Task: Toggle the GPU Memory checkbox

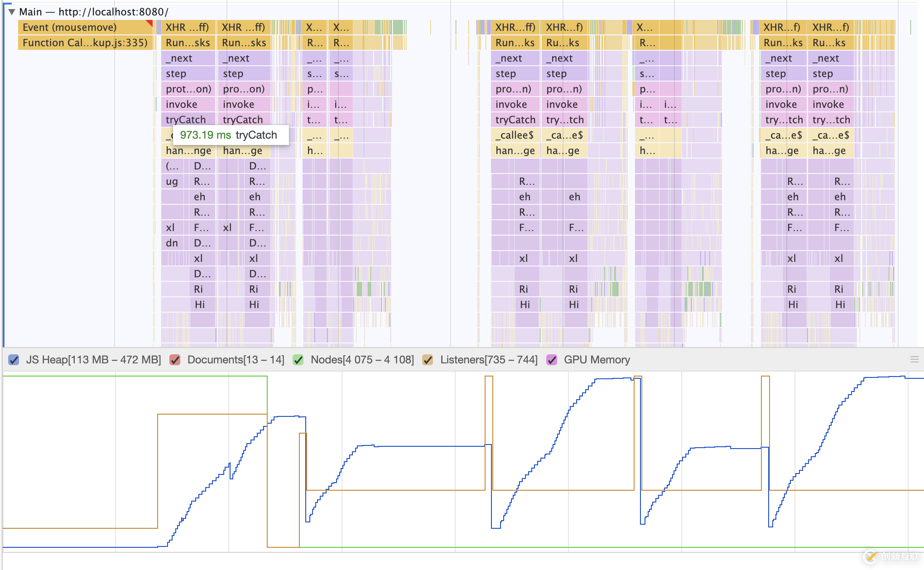Action: 552,360
